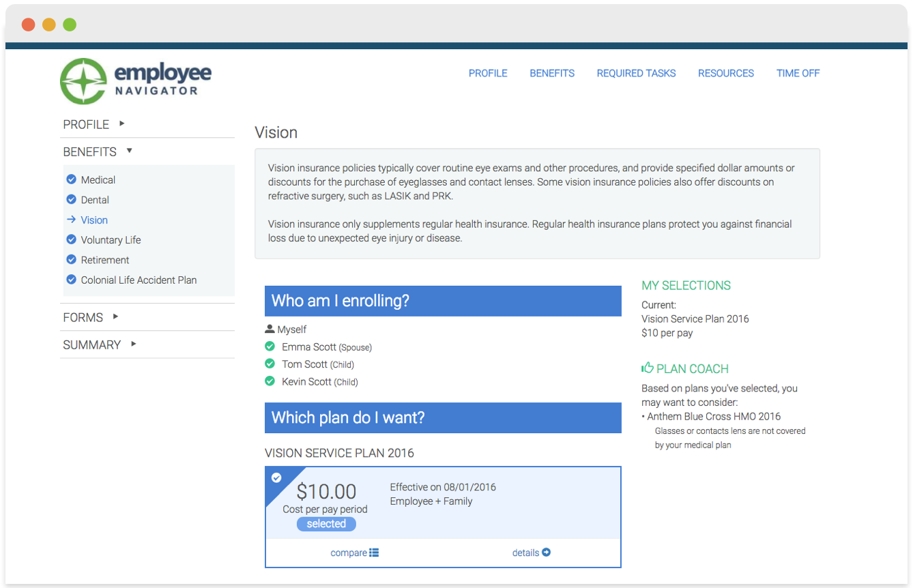Click the compare list icon on the plan card
The width and height of the screenshot is (913, 588).
374,553
